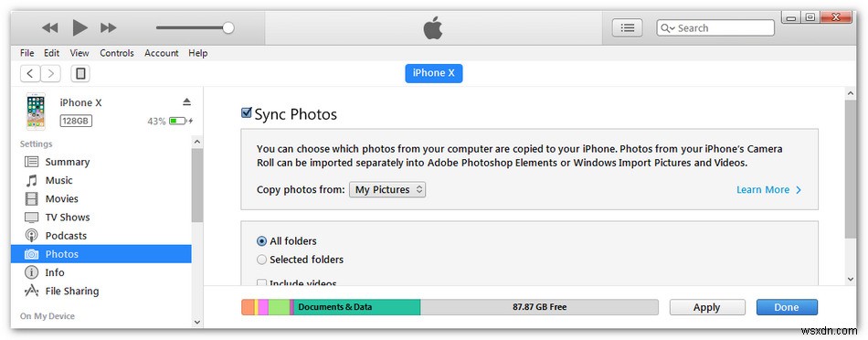This screenshot has width=868, height=340.
Task: Select the All folders radio button
Action: pos(262,241)
